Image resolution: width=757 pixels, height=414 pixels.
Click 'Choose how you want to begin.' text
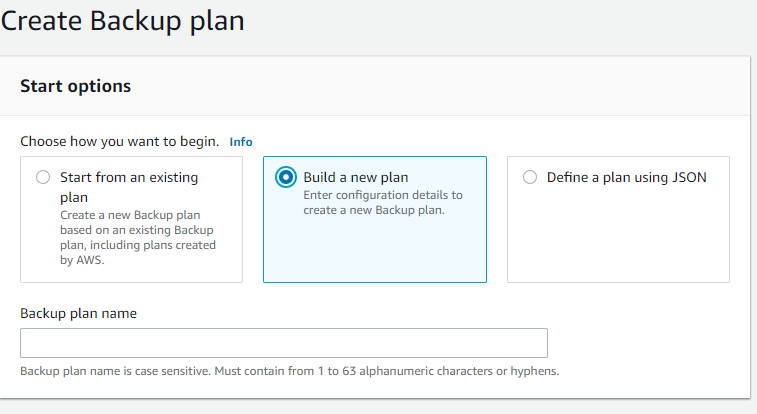[x=119, y=141]
